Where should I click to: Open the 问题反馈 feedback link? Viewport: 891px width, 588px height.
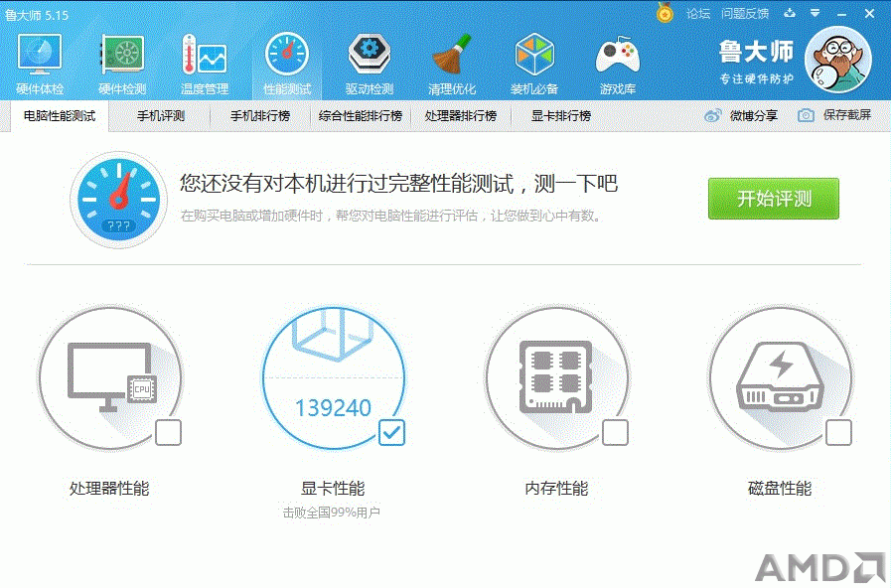tap(745, 13)
